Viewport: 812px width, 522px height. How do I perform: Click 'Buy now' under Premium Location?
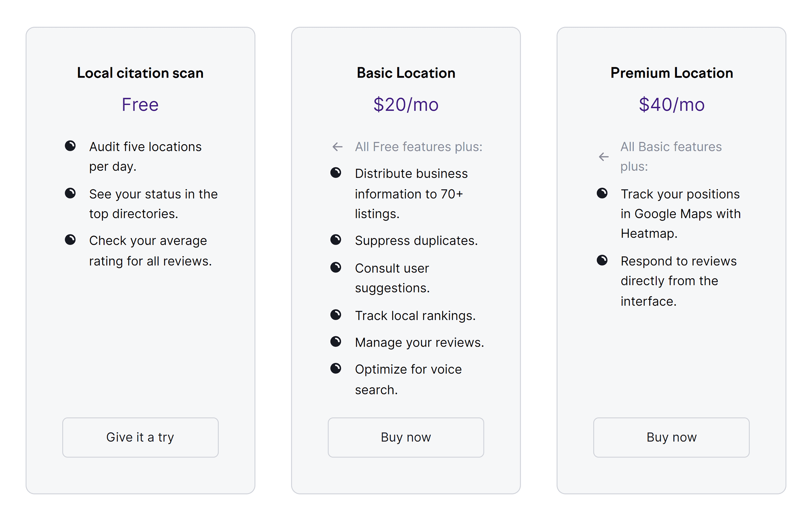point(671,437)
